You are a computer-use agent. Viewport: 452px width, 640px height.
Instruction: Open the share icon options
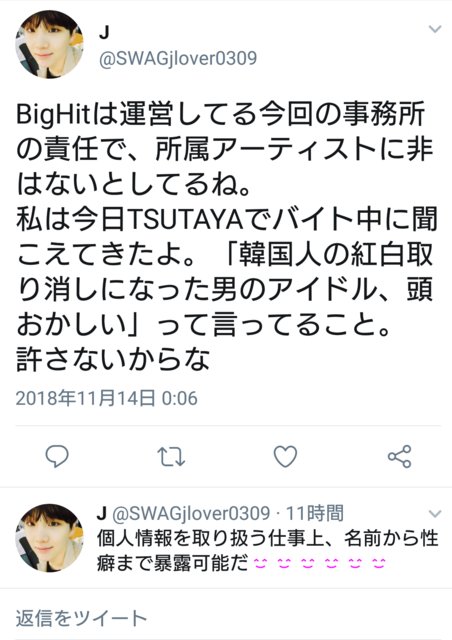pos(399,456)
